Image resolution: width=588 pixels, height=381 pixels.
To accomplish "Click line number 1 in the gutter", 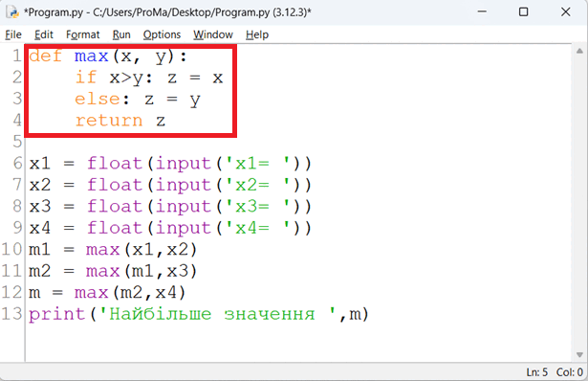I will (17, 56).
